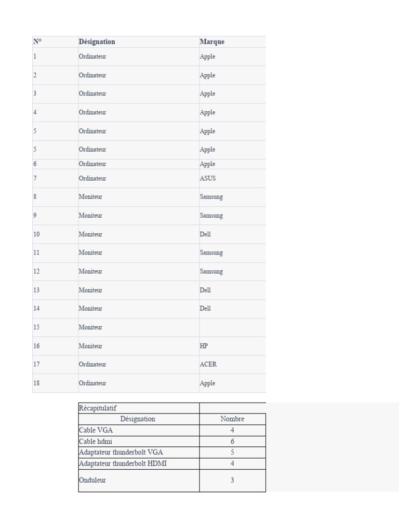Select the Onduleur count value 3

point(232,480)
